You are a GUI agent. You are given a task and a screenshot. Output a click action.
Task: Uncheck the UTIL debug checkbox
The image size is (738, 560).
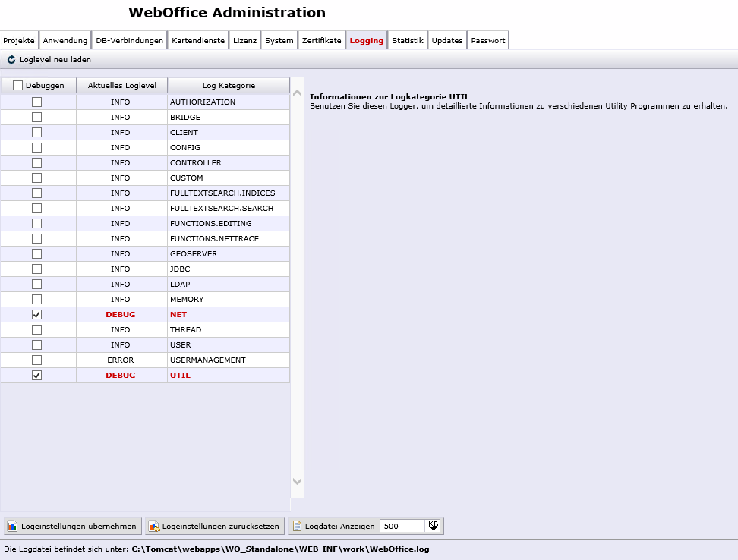click(x=38, y=375)
